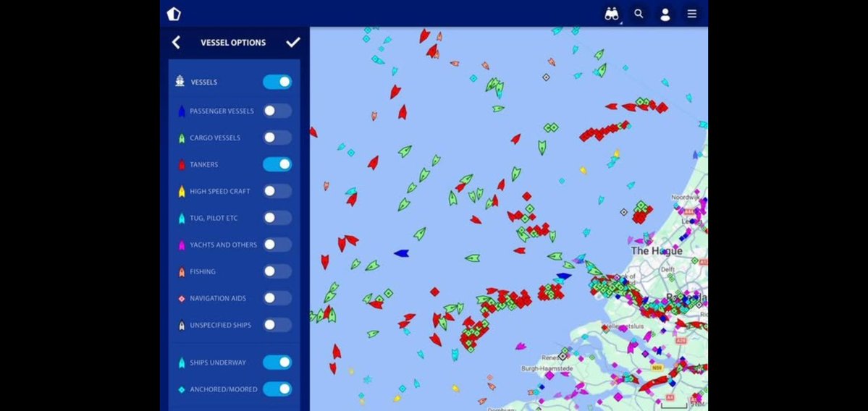This screenshot has height=411, width=868.
Task: Enable Navigation Aids filter
Action: tap(277, 298)
